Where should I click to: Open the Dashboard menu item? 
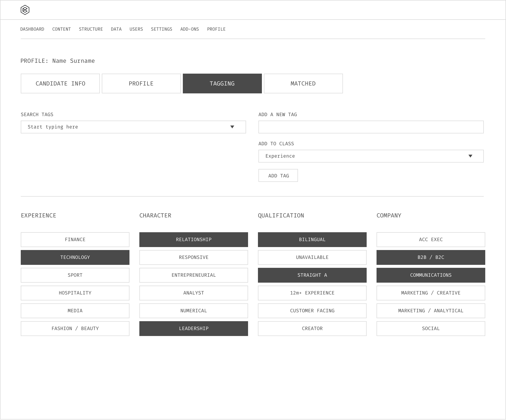coord(32,29)
